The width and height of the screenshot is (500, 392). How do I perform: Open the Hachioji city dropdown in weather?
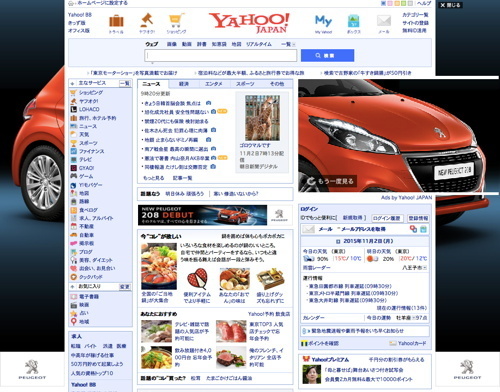pyautogui.click(x=415, y=268)
